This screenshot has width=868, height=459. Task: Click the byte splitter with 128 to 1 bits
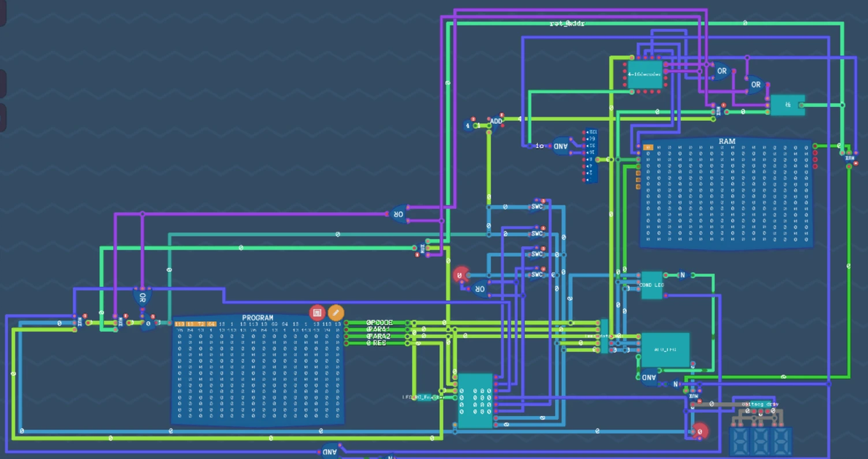(591, 156)
